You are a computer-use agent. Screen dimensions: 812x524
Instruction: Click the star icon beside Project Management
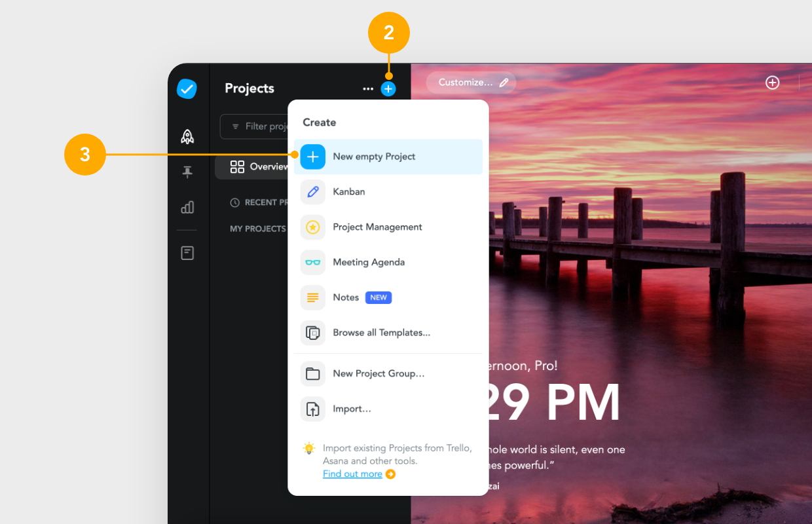[312, 227]
